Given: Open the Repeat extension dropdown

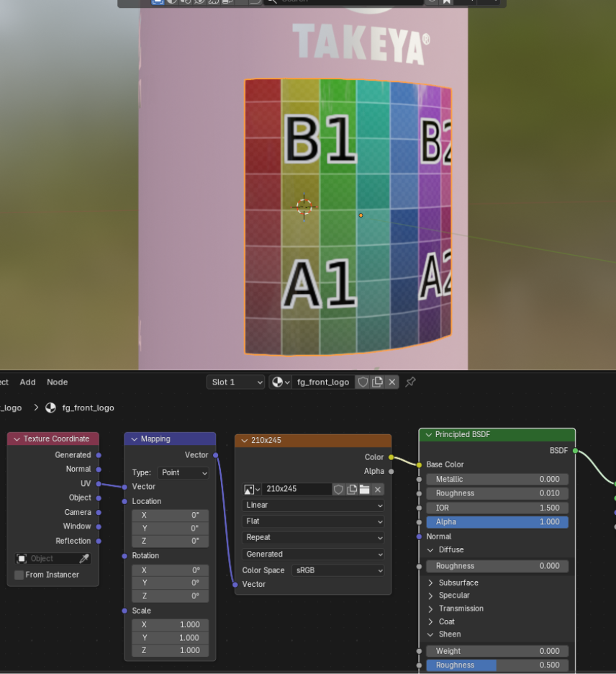Looking at the screenshot, I should coord(313,538).
